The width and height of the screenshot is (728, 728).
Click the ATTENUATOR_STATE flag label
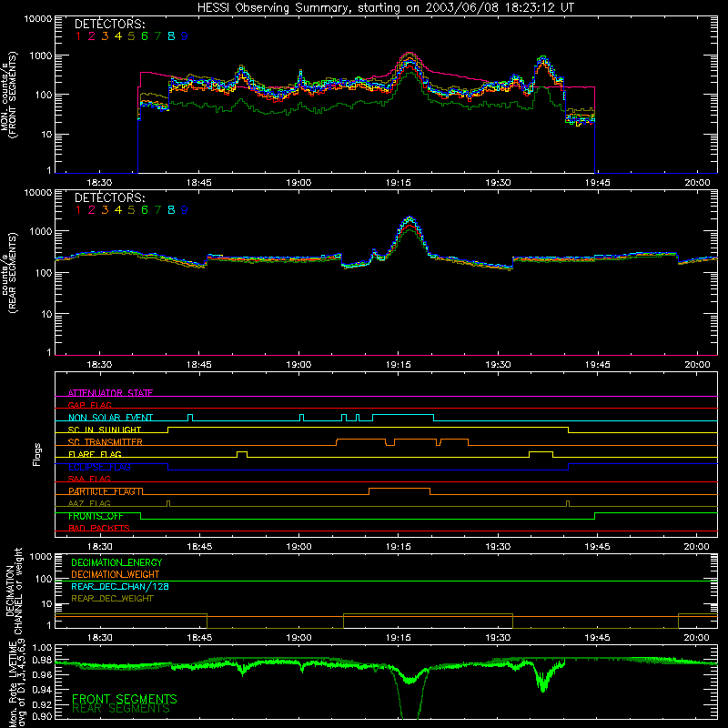tap(110, 393)
